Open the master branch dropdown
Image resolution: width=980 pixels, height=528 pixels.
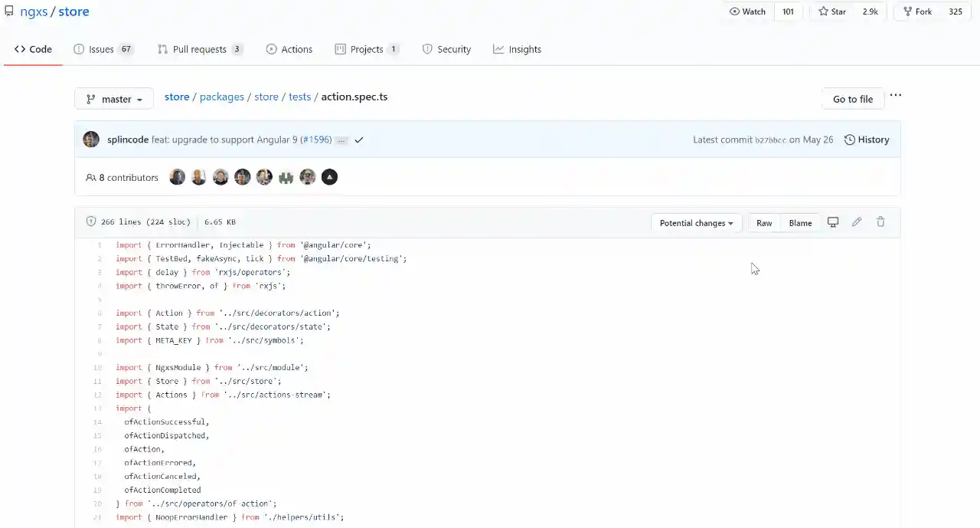point(114,99)
